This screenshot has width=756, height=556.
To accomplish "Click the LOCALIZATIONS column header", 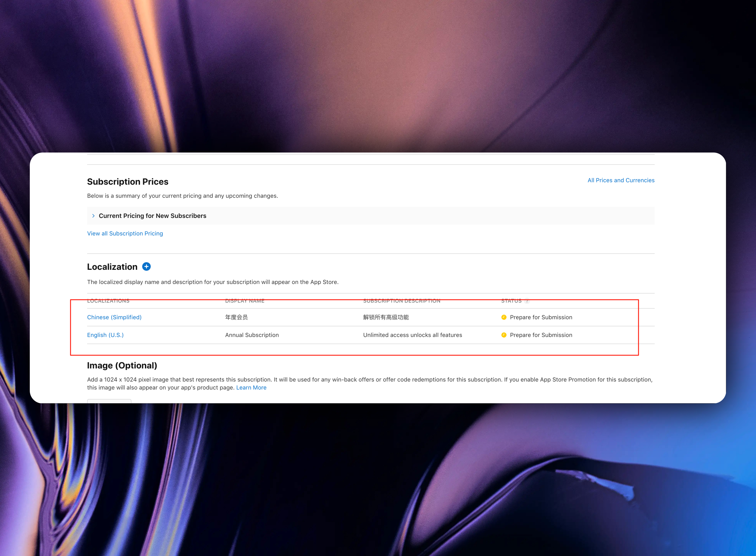I will tap(108, 301).
